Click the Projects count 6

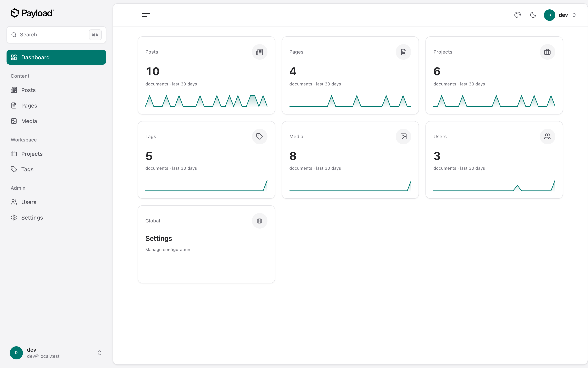(x=437, y=71)
